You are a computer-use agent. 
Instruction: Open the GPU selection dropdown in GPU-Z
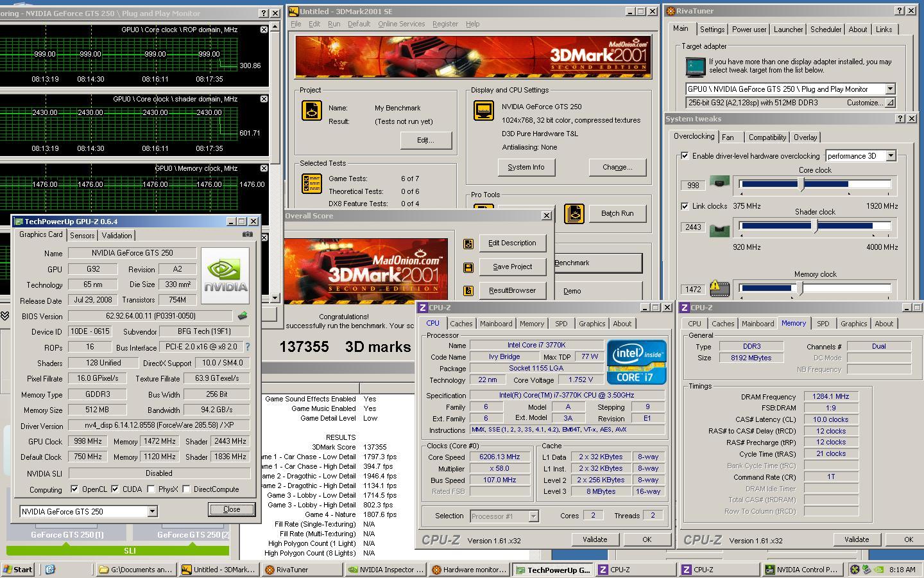152,512
